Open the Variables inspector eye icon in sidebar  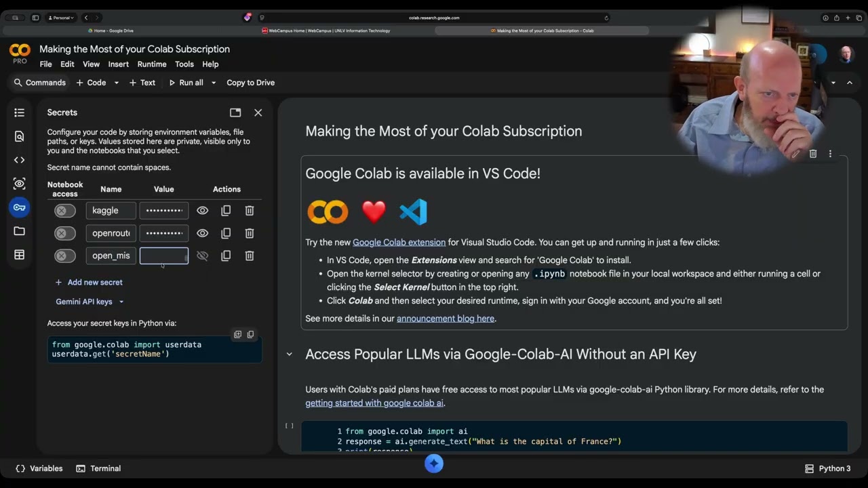click(19, 184)
